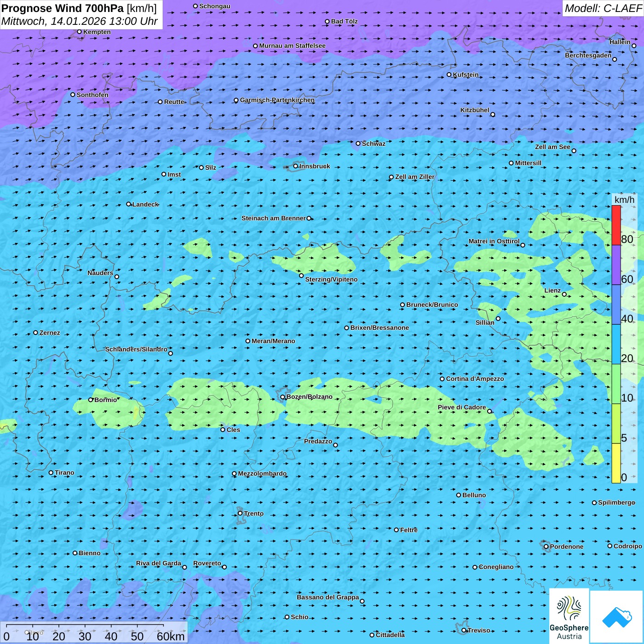This screenshot has height=644, width=644.
Task: Click the Hallein location marker
Action: [x=634, y=46]
